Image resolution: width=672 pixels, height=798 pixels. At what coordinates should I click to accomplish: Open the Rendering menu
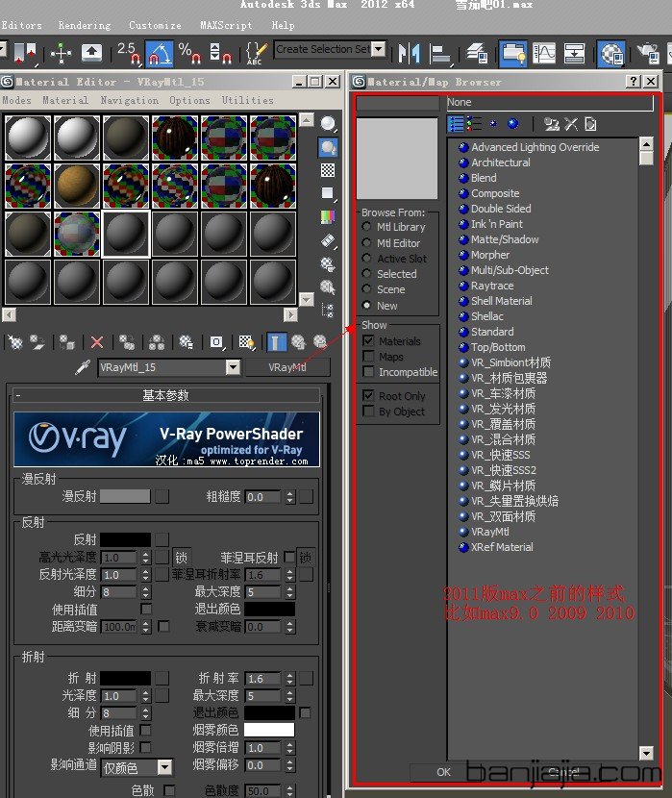pos(85,25)
